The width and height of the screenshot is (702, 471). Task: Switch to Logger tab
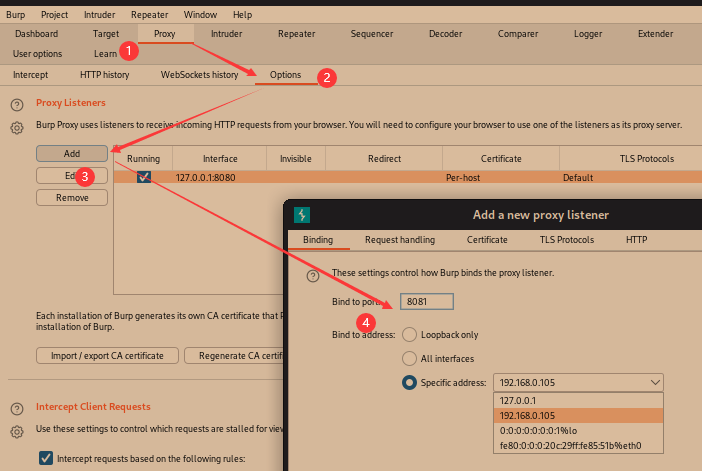coord(588,34)
